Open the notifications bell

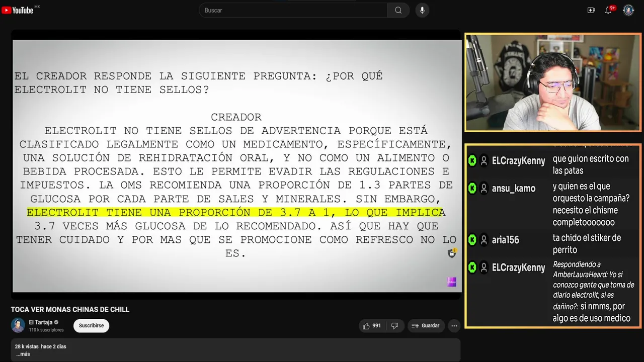[608, 10]
